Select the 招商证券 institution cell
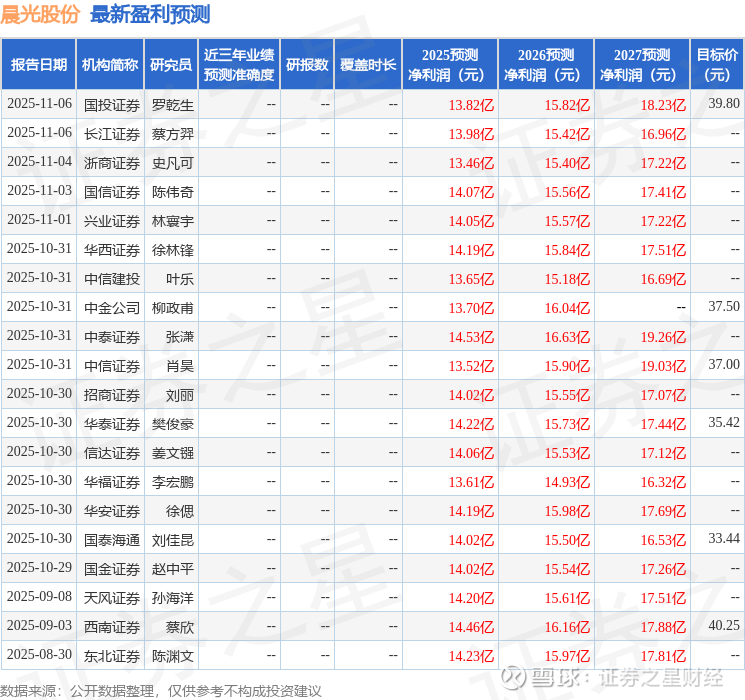Screen dimensions: 745x700 (112, 395)
